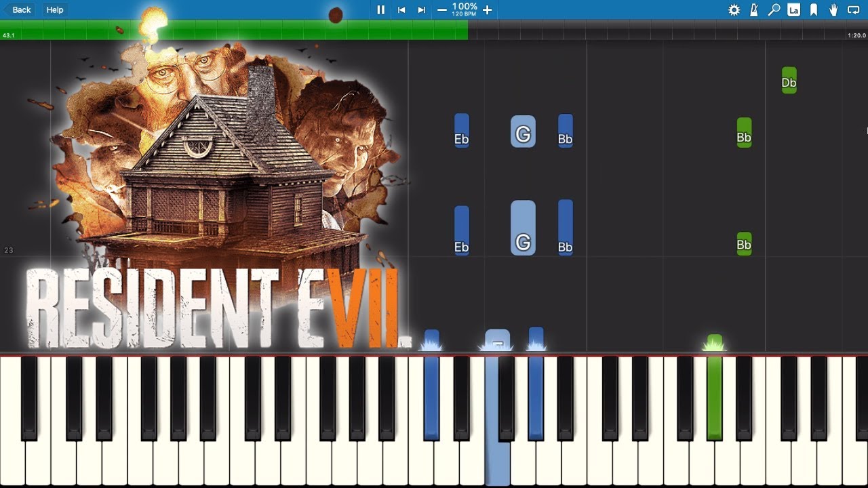Viewport: 868px width, 488px height.
Task: Open the Help button
Action: [x=55, y=9]
